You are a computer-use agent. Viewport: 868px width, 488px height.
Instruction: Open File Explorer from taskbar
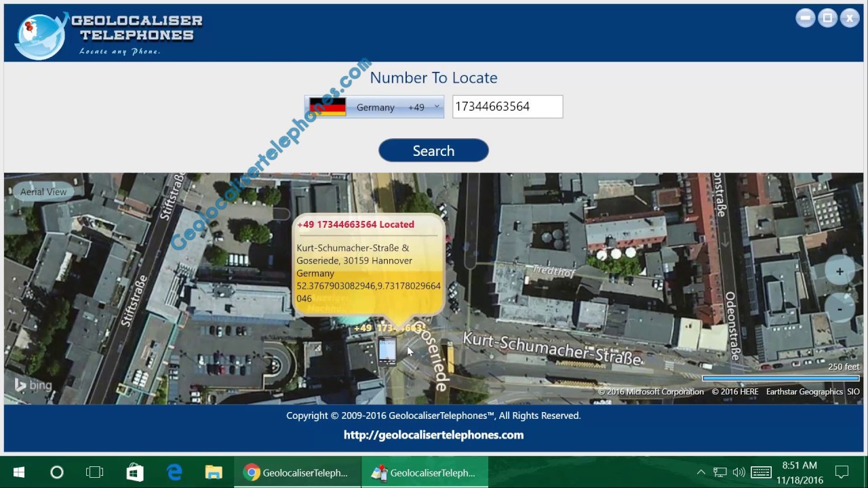pos(214,472)
